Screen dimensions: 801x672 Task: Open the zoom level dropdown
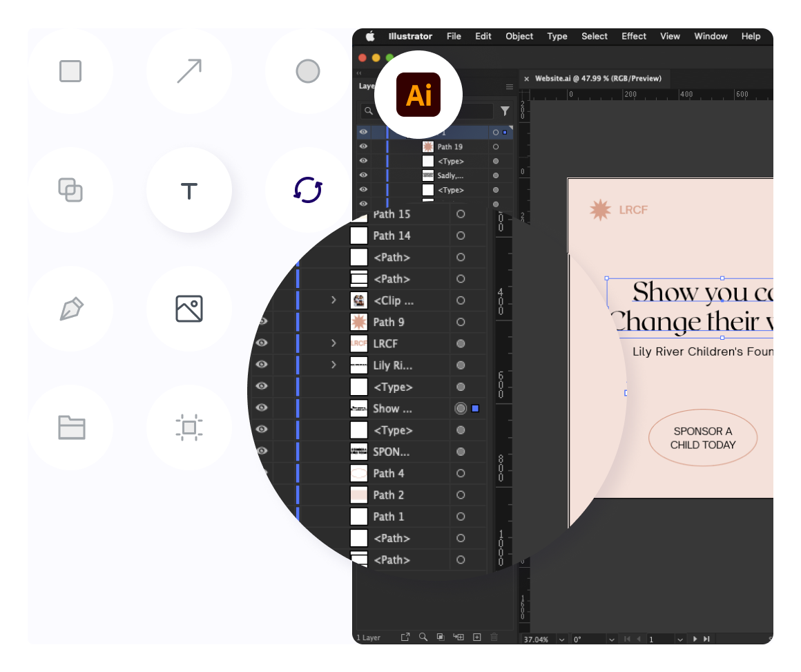coord(561,640)
